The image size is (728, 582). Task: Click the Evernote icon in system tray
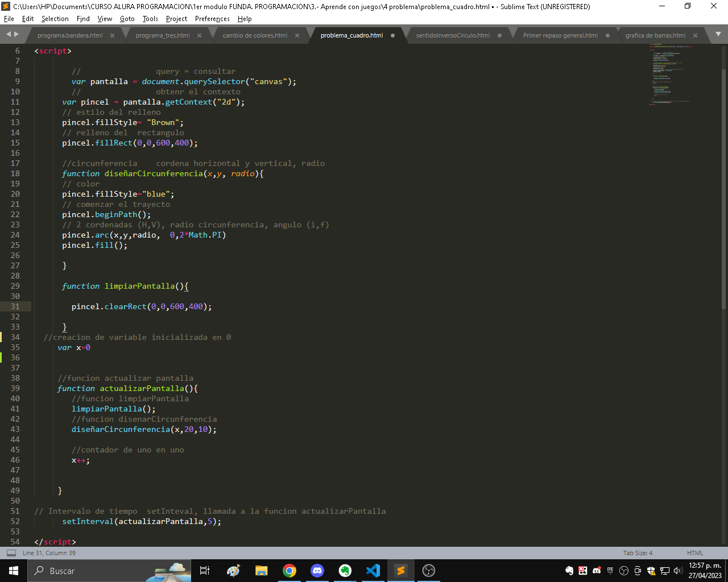pyautogui.click(x=569, y=571)
